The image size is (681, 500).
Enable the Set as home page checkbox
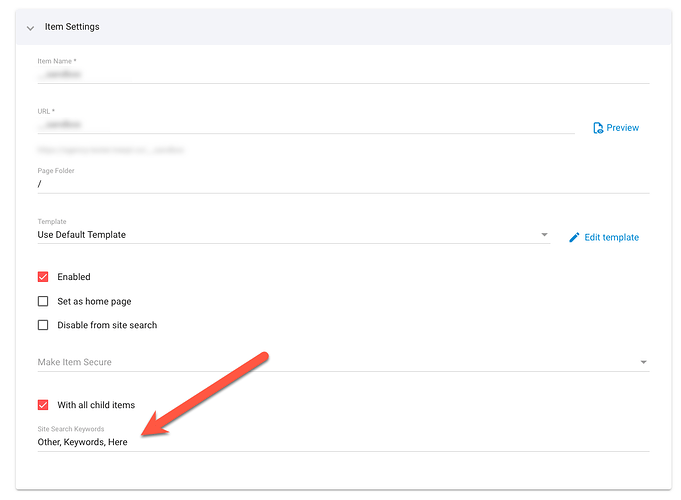(x=43, y=301)
